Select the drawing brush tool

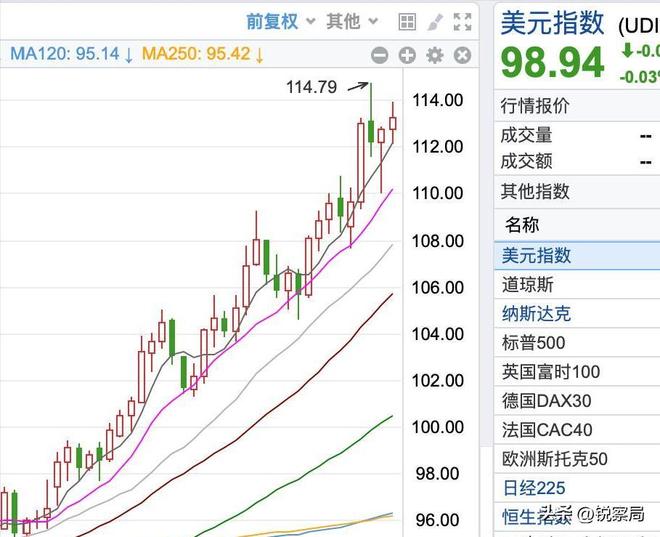tap(434, 22)
